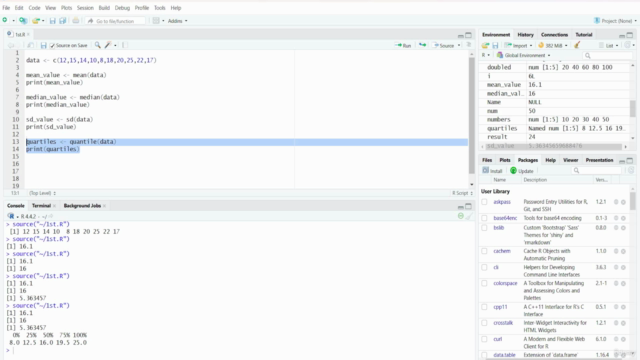Viewport: 640px width, 360px height.
Task: Open the Addins dropdown
Action: pyautogui.click(x=178, y=21)
